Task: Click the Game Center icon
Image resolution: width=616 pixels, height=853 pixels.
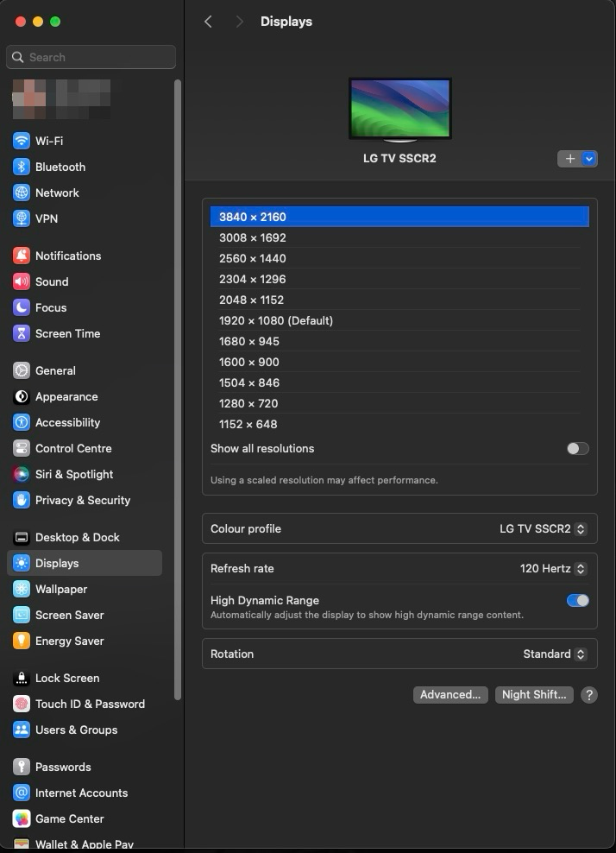Action: coord(22,818)
